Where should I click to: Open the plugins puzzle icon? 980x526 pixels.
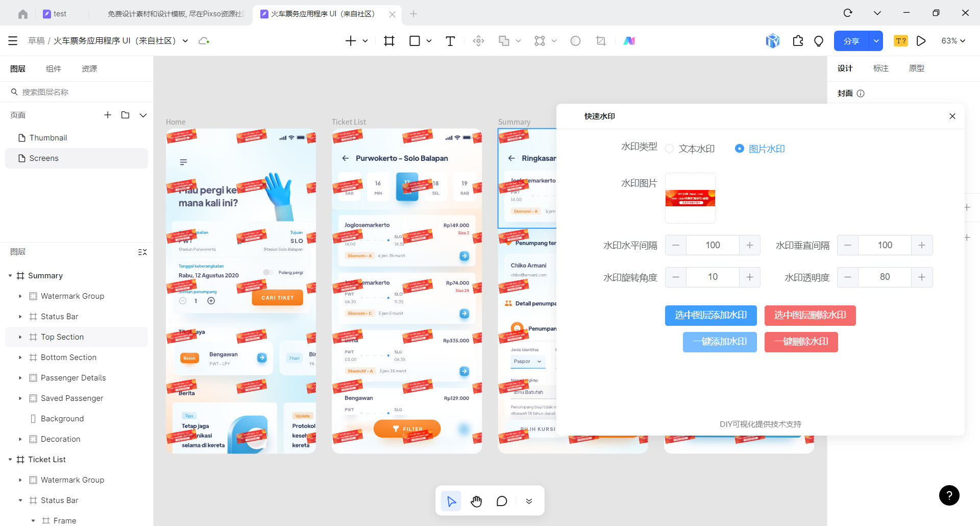tap(798, 41)
